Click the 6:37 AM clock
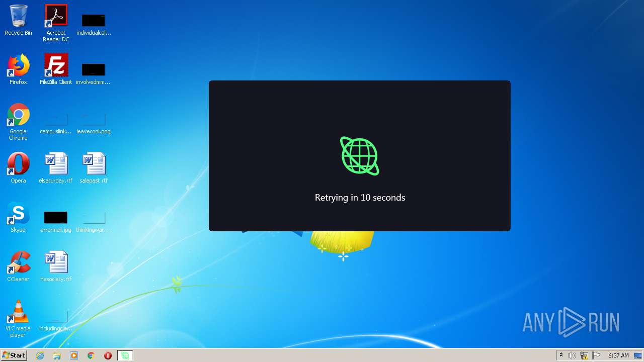 tap(618, 355)
